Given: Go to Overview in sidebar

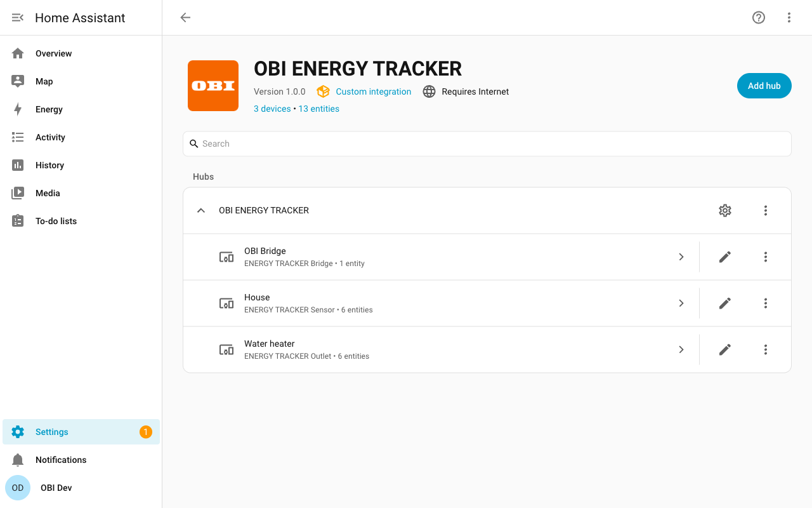Looking at the screenshot, I should [81, 53].
